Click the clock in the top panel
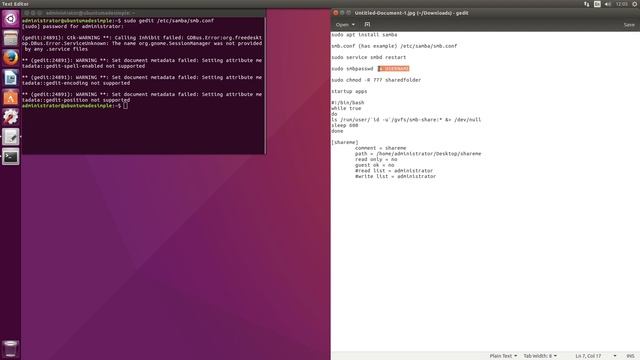Image resolution: width=640 pixels, height=360 pixels. tap(622, 4)
